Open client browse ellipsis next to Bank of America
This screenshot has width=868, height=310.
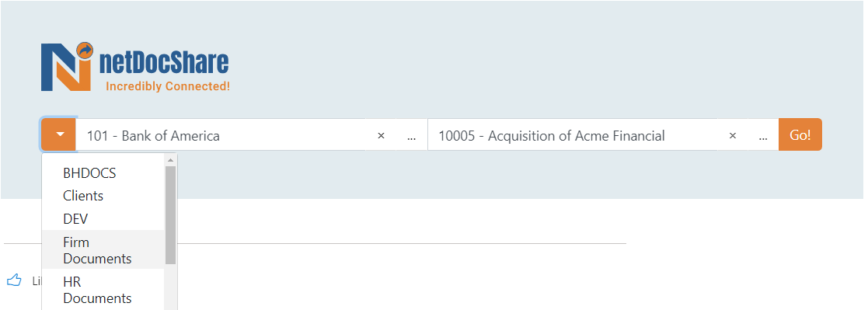tap(411, 136)
